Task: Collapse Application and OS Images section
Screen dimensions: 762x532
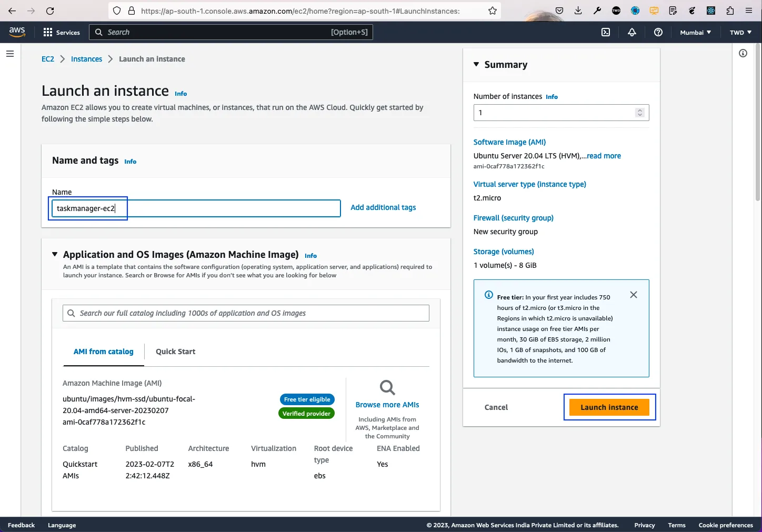Action: click(x=55, y=254)
